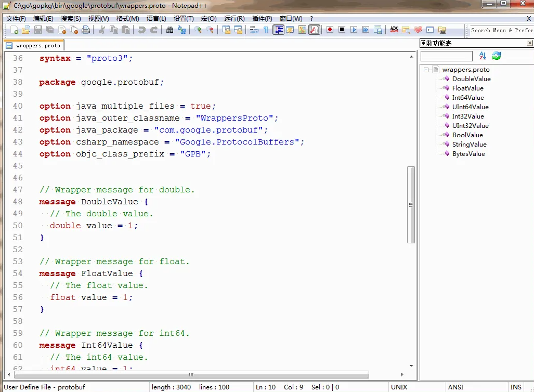Screen dimensions: 534x392
Task: Open the 宏(O) menu
Action: coord(209,19)
